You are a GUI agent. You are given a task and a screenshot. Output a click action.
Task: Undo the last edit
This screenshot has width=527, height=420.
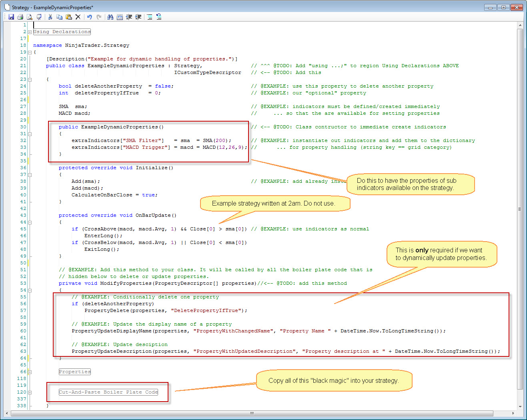[89, 17]
